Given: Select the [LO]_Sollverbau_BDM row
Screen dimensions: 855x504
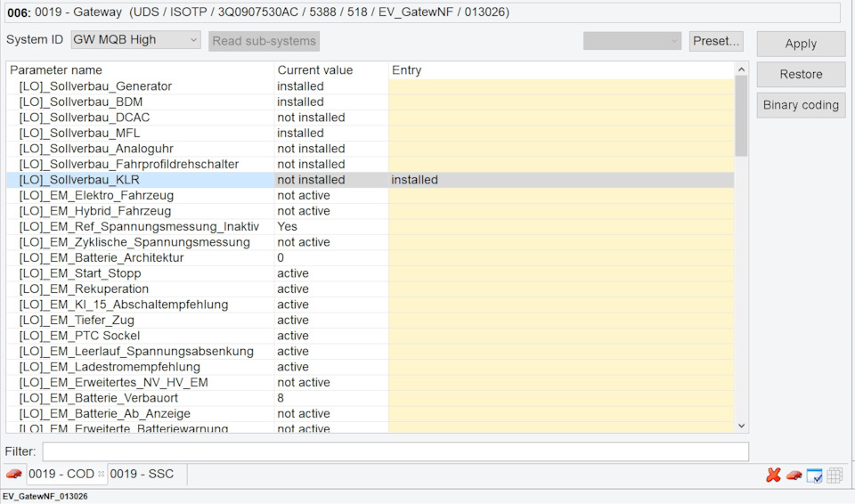Looking at the screenshot, I should (x=370, y=102).
